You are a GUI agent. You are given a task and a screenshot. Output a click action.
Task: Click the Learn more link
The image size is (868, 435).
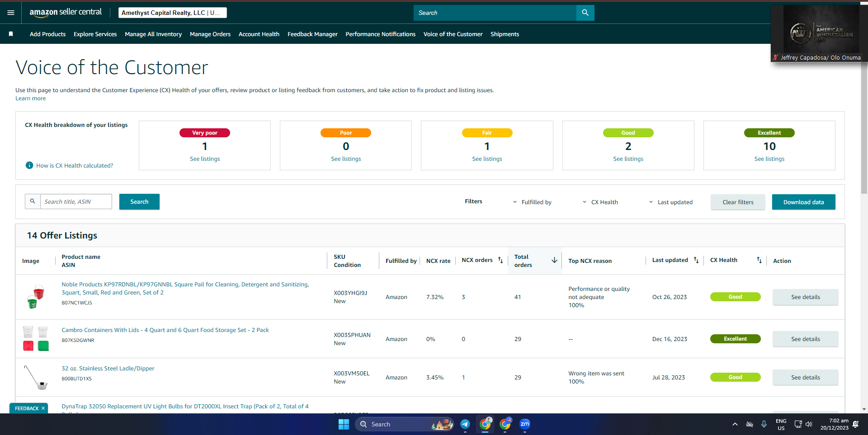click(31, 98)
